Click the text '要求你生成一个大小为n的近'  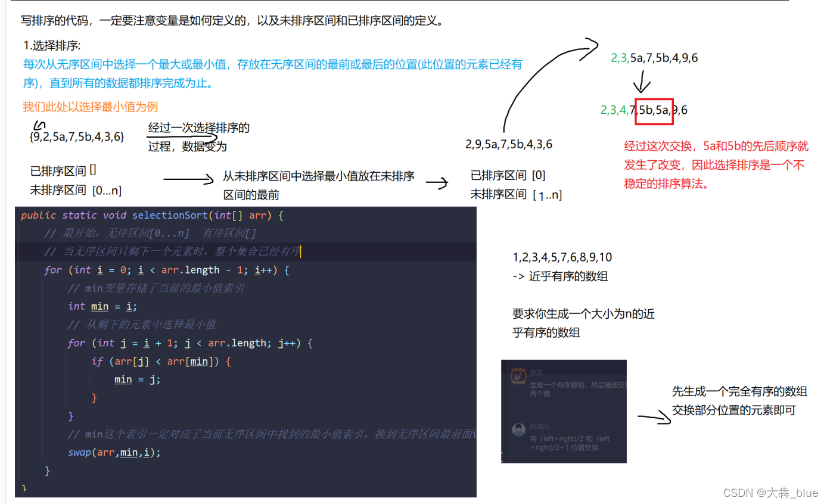click(583, 314)
